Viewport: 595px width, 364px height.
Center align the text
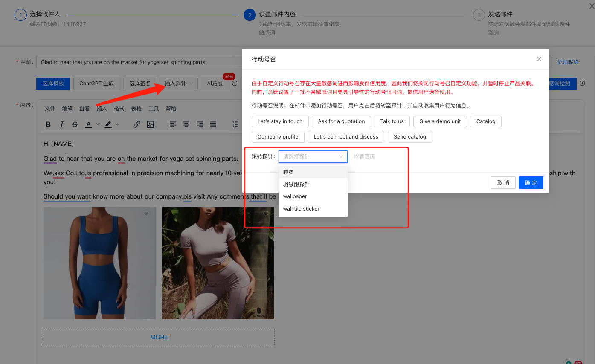point(186,124)
